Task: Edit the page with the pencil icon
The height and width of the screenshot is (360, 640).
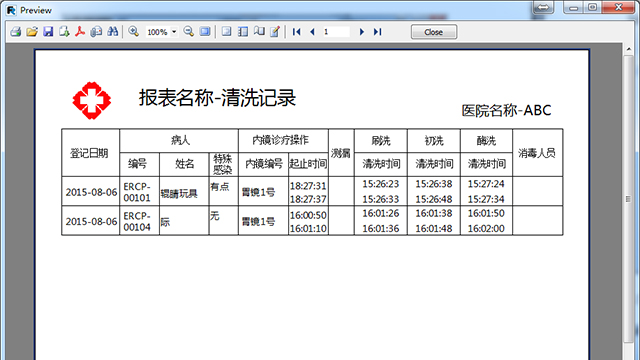Action: (275, 31)
